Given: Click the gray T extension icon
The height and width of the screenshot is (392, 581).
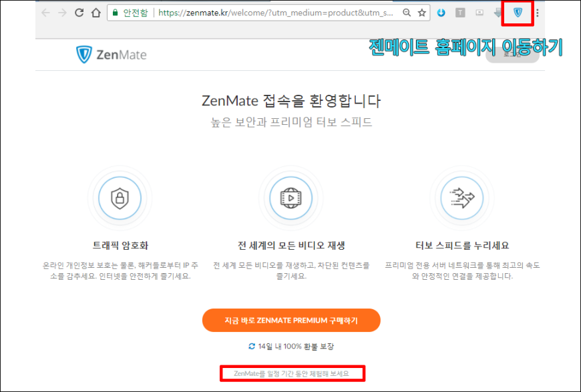Looking at the screenshot, I should [460, 13].
